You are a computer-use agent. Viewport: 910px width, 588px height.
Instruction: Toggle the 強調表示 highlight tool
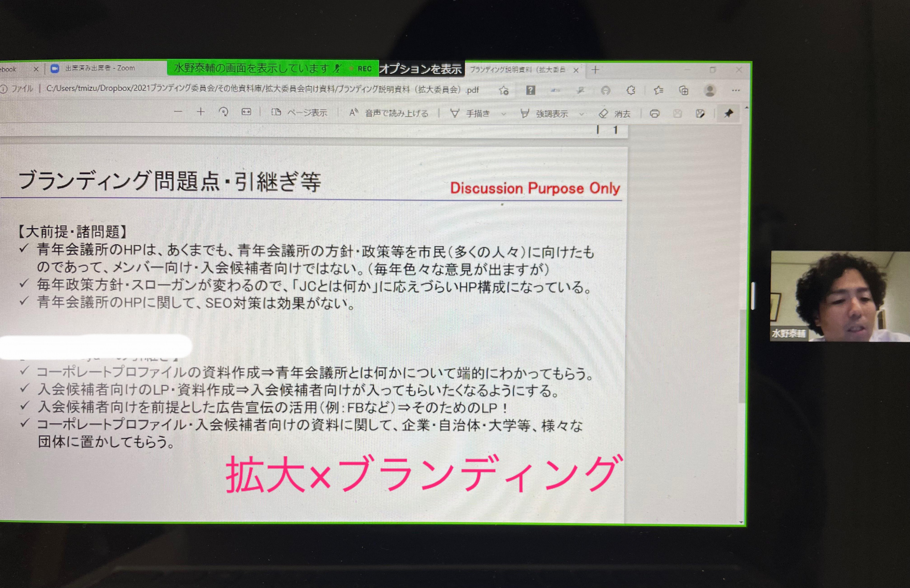point(544,114)
